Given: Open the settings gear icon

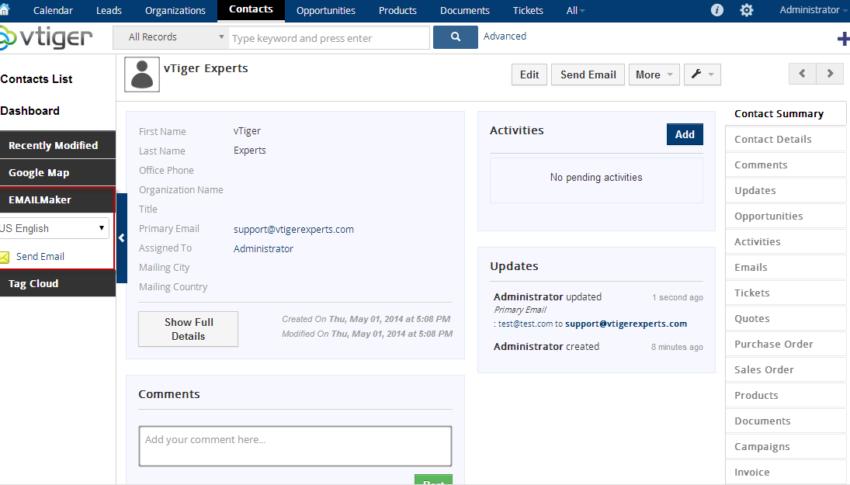Looking at the screenshot, I should tap(746, 10).
